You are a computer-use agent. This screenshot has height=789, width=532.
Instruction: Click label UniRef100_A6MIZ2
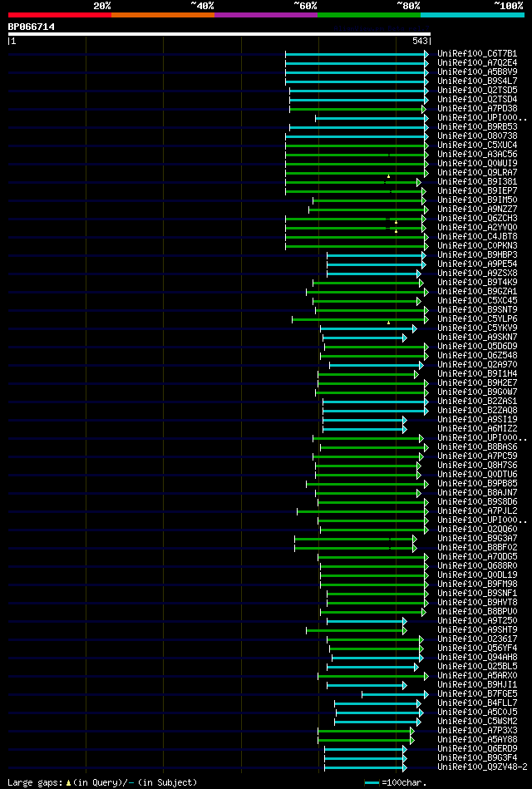[x=477, y=429]
